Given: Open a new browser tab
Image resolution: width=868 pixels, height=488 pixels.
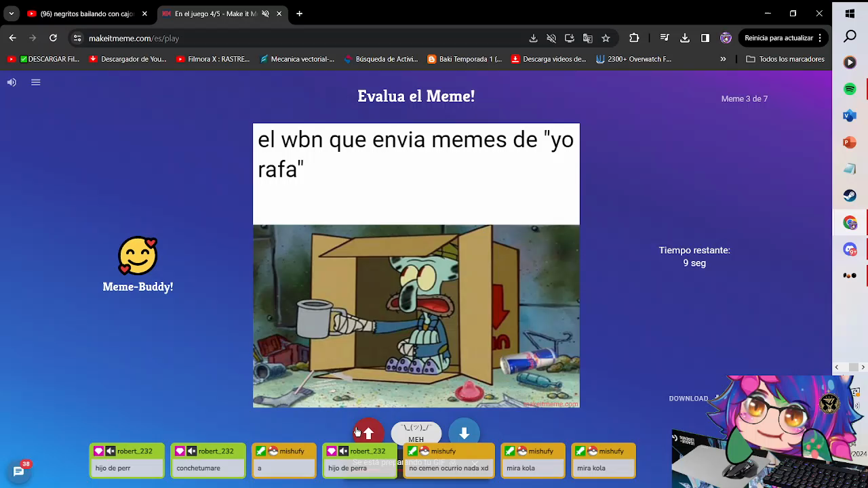Looking at the screenshot, I should (x=299, y=14).
